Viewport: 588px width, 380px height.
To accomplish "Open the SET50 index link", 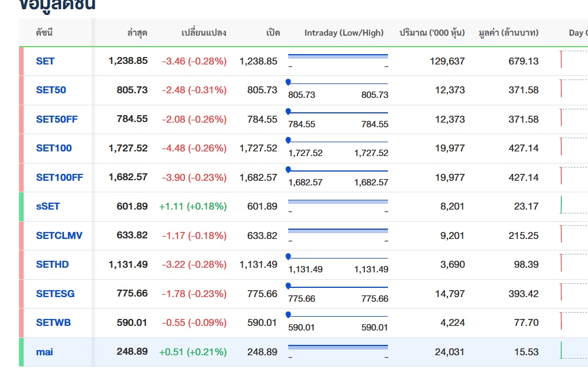I will [x=51, y=90].
